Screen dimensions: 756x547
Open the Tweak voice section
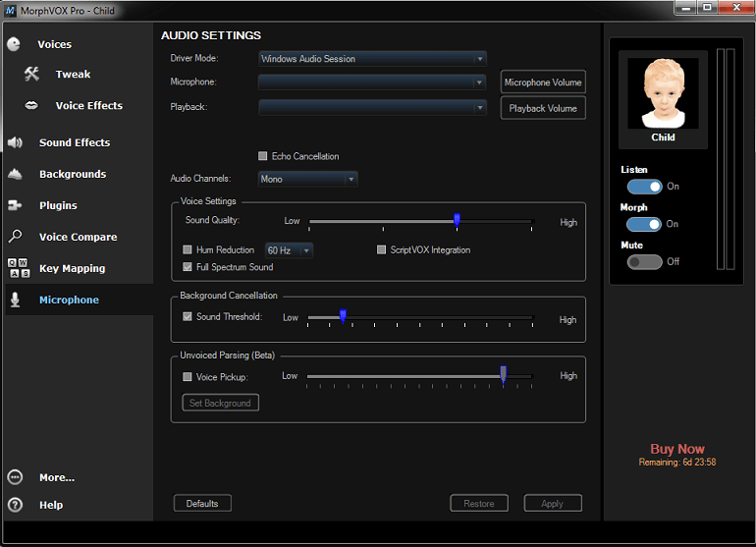coord(73,75)
